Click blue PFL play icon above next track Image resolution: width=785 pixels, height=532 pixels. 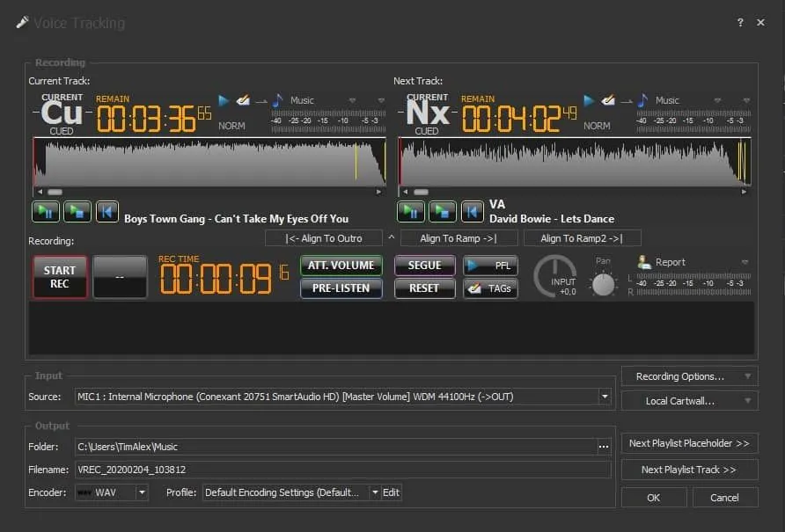tap(589, 100)
